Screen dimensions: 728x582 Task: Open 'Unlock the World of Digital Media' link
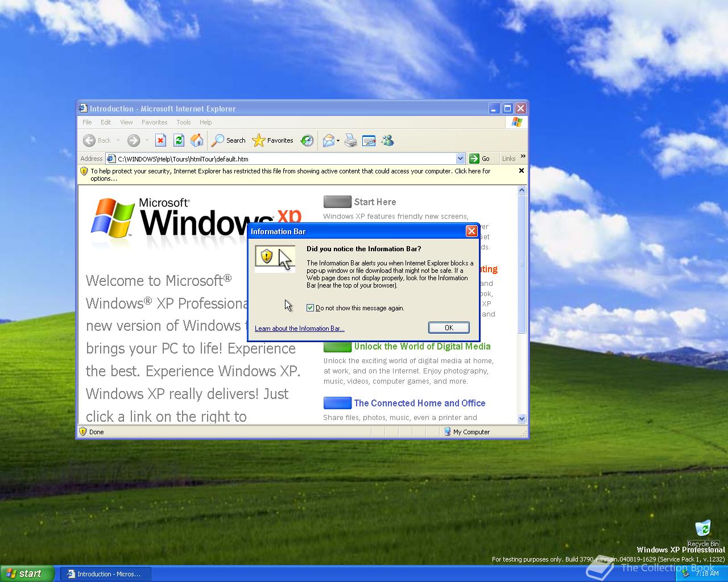(x=422, y=346)
